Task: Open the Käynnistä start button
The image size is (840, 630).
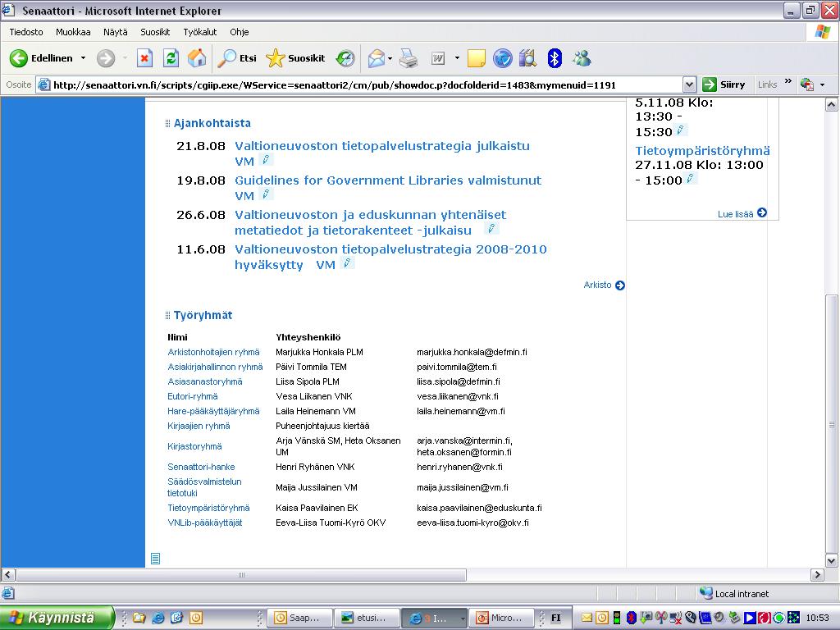Action: pos(57,618)
